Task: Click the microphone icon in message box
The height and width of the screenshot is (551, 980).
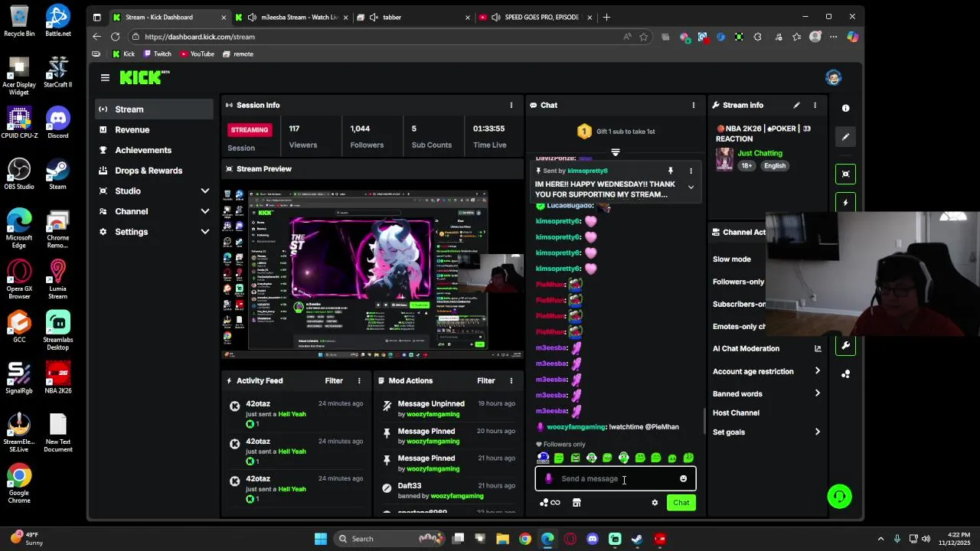Action: [x=548, y=479]
